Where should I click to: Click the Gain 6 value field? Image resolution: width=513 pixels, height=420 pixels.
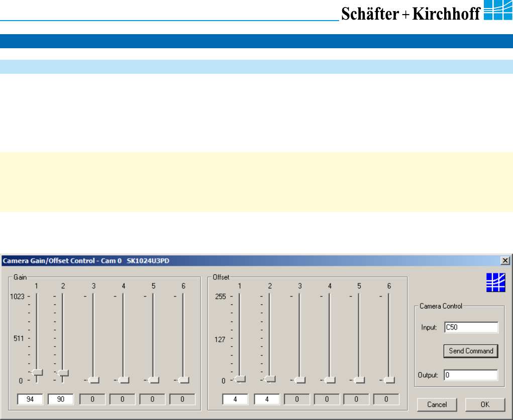tap(182, 399)
